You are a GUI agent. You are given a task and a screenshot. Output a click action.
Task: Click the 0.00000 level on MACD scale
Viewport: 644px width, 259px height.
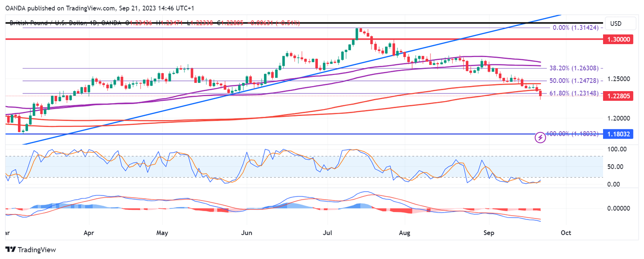619,208
